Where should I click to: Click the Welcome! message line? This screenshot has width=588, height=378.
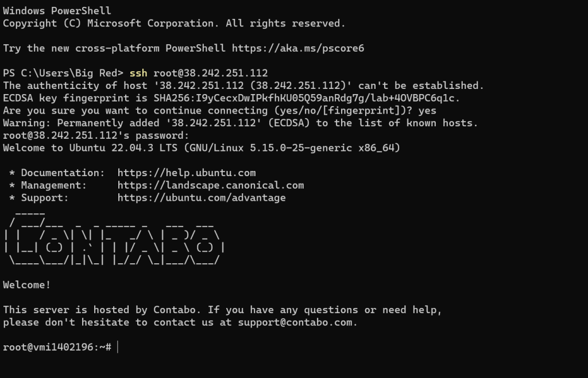[26, 285]
